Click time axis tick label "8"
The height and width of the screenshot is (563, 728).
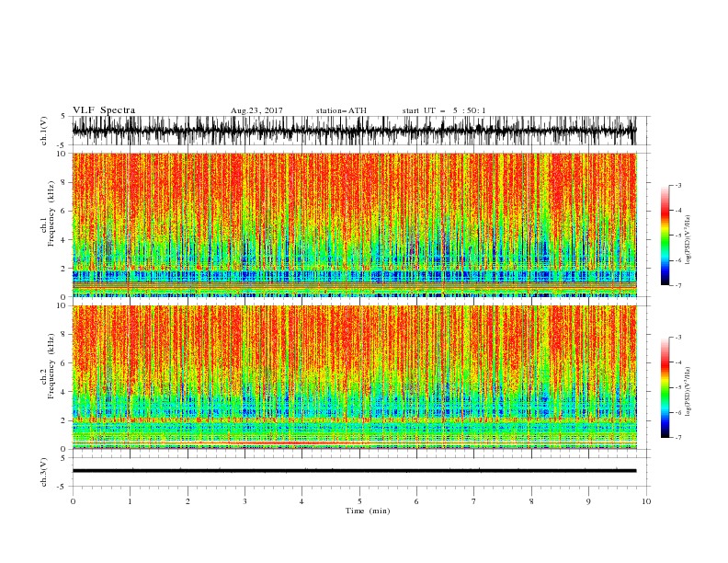pos(531,501)
